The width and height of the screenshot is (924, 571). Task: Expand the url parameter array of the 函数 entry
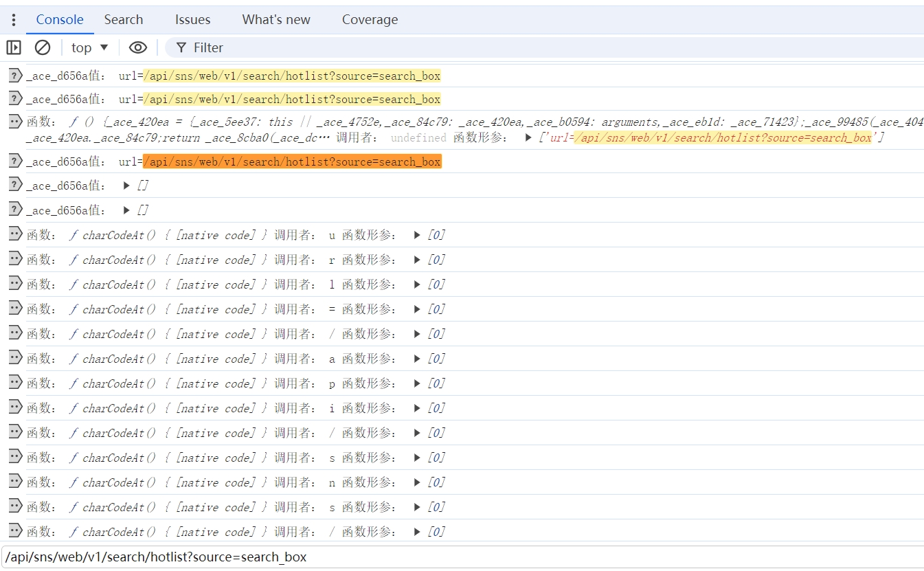click(x=528, y=137)
